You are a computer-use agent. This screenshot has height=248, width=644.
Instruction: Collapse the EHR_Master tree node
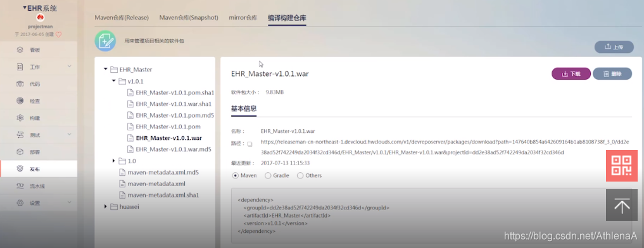coord(106,70)
